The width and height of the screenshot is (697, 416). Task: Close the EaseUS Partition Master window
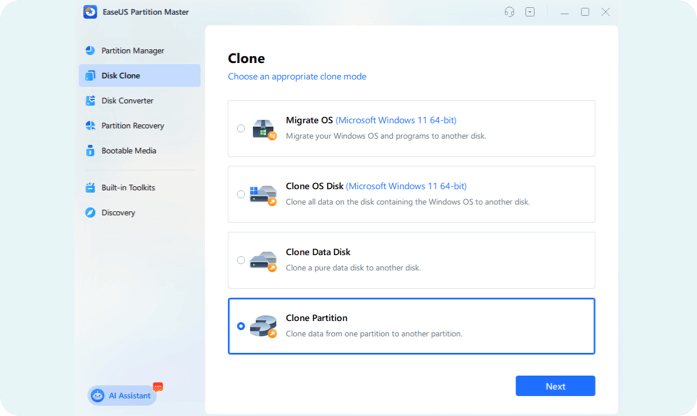[x=605, y=12]
